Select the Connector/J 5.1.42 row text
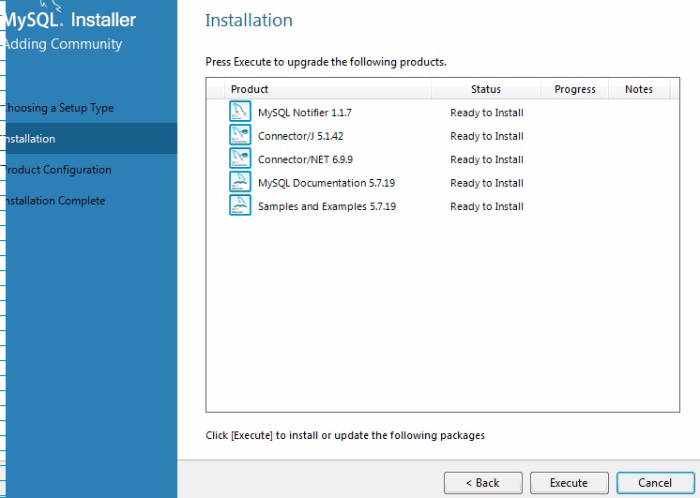 click(301, 136)
